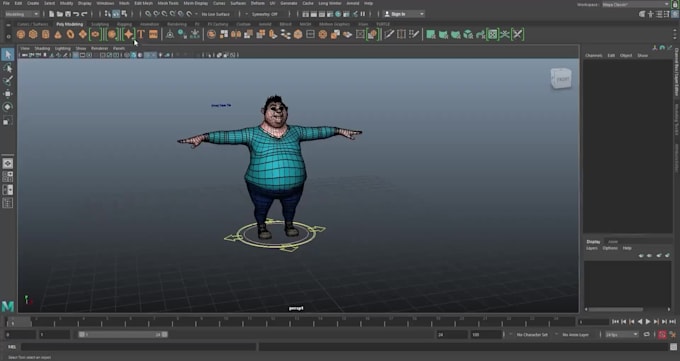Switch to single perspective layout icon

[8, 164]
